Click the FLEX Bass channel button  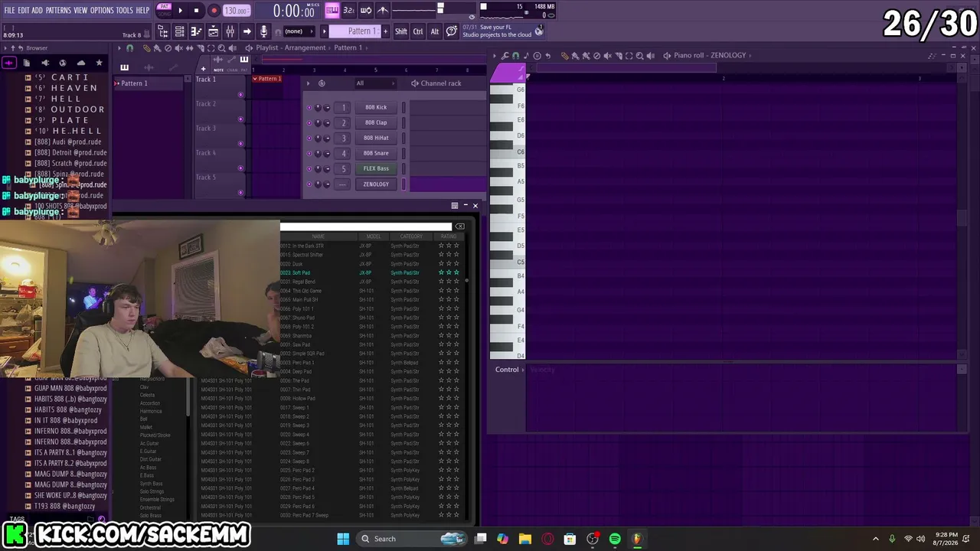(x=376, y=169)
